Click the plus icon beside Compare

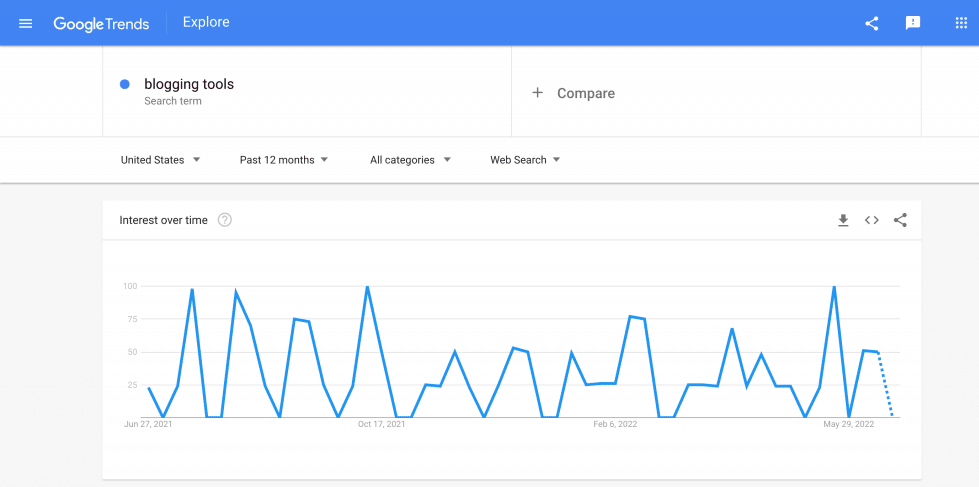click(x=537, y=93)
